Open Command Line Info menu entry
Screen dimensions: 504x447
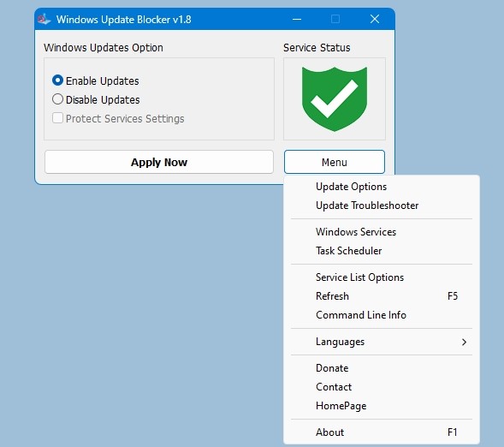click(x=382, y=315)
